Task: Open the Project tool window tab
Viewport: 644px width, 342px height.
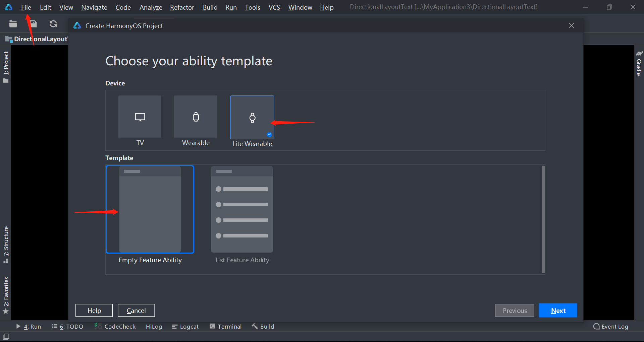Action: [x=6, y=67]
